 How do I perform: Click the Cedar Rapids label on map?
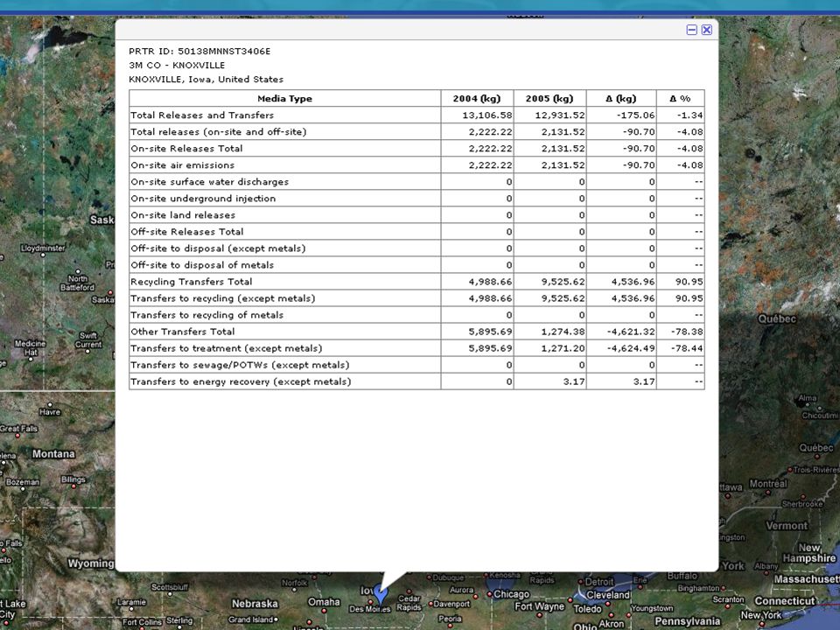[x=409, y=603]
